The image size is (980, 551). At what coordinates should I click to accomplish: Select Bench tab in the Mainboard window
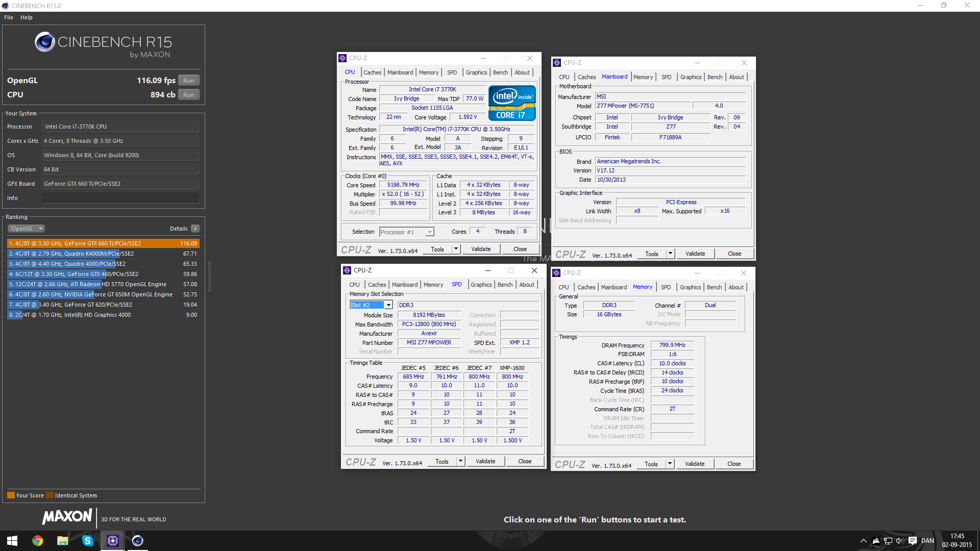(715, 77)
